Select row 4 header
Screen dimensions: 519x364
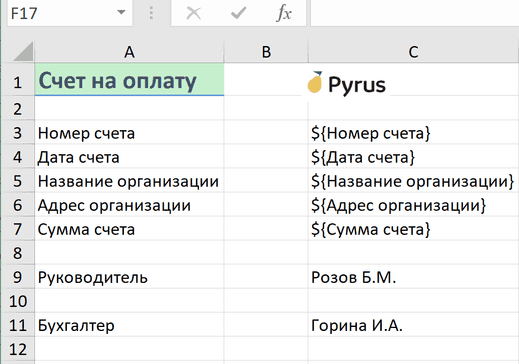(x=18, y=156)
